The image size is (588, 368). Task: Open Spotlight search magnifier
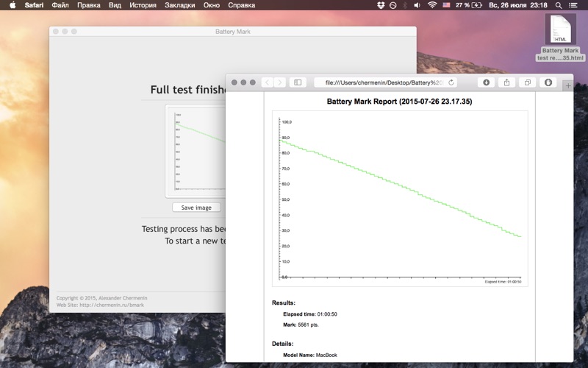click(x=559, y=5)
